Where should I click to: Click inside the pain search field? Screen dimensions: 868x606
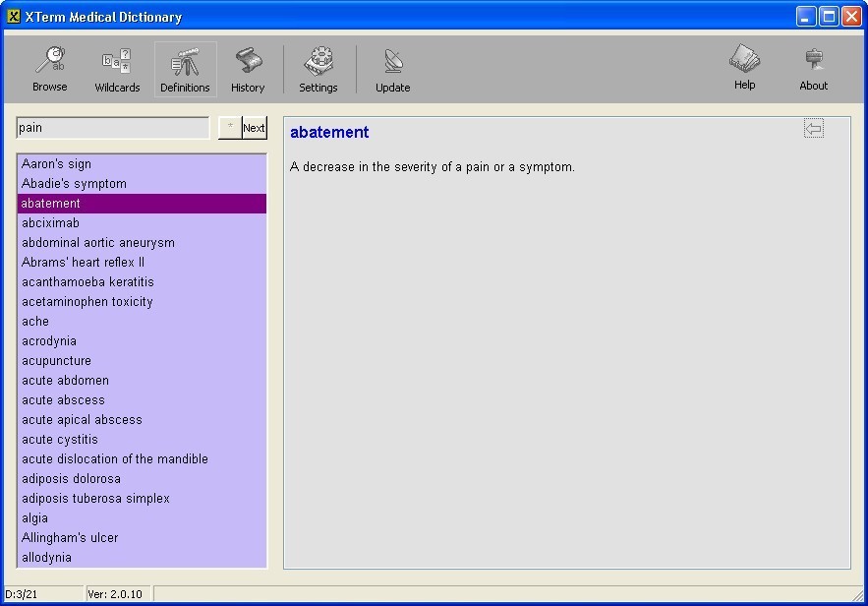111,128
